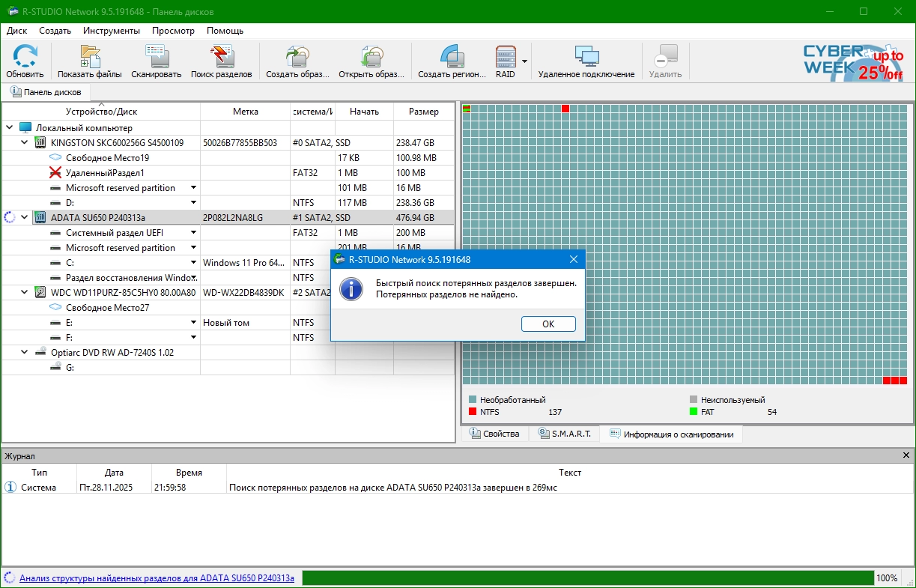Open the dropdown arrow for D: partition
The width and height of the screenshot is (916, 588).
(193, 202)
